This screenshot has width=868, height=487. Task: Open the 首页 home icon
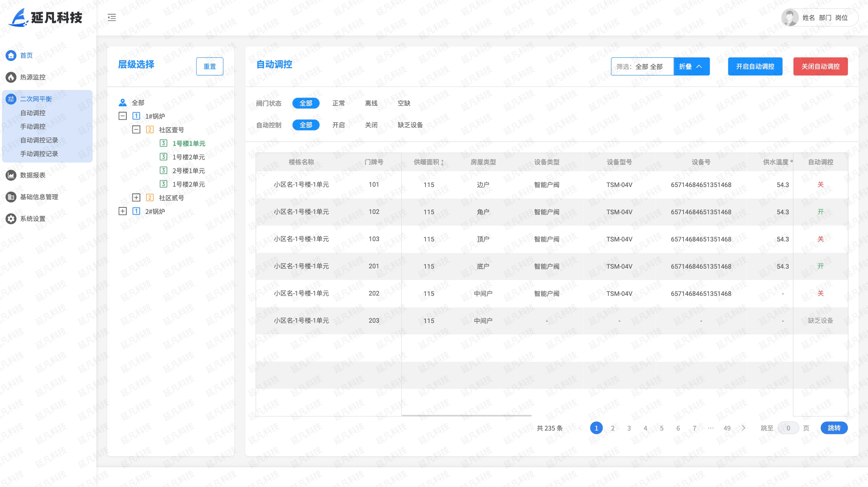click(11, 55)
